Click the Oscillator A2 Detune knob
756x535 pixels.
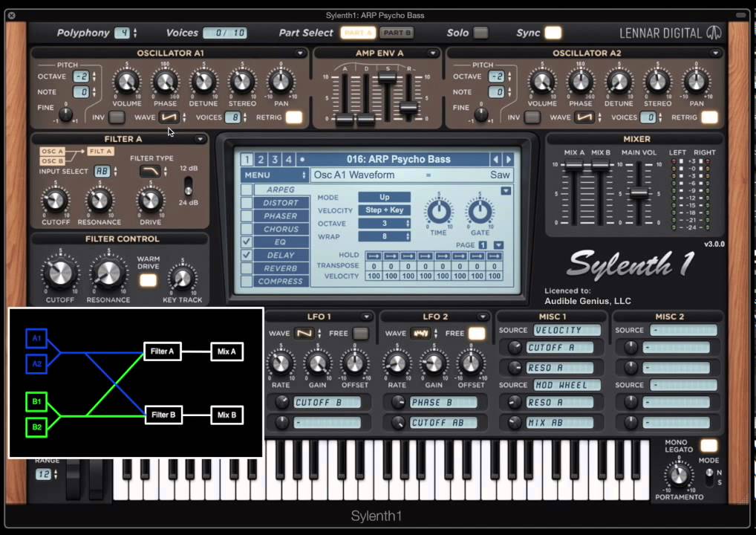619,82
